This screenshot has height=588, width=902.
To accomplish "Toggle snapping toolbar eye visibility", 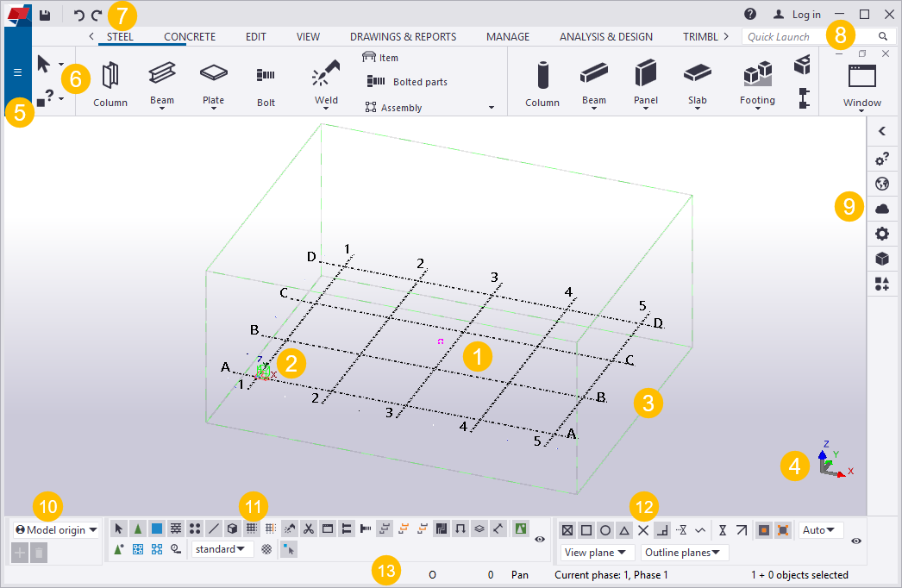I will click(856, 541).
